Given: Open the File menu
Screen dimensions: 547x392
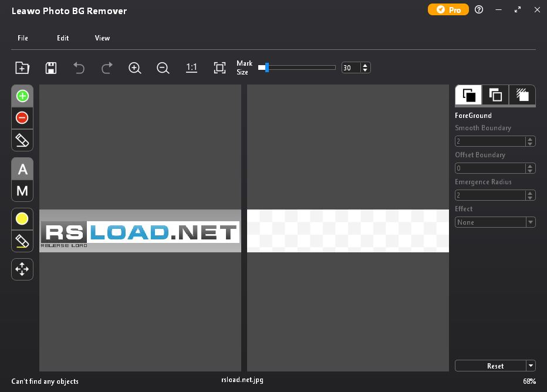Looking at the screenshot, I should coord(23,38).
